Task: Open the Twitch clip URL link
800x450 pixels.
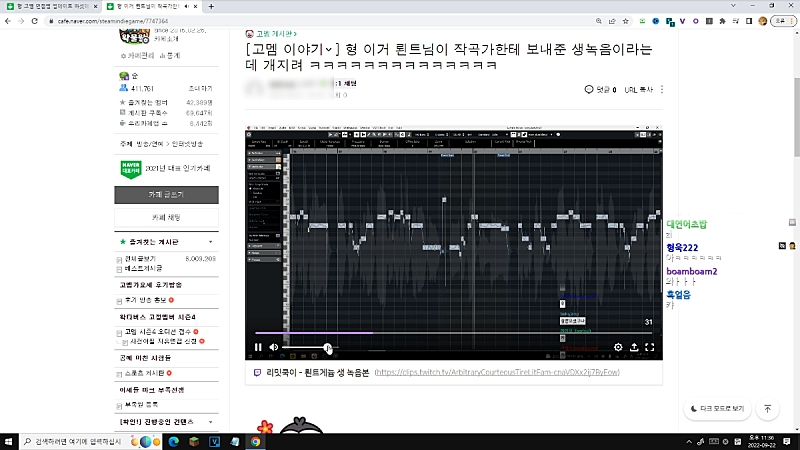Action: [x=497, y=372]
